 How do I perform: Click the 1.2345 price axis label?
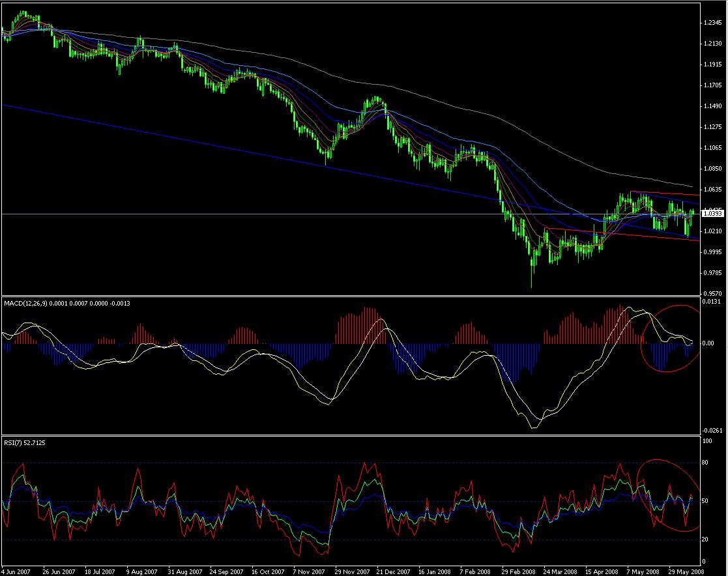(711, 23)
